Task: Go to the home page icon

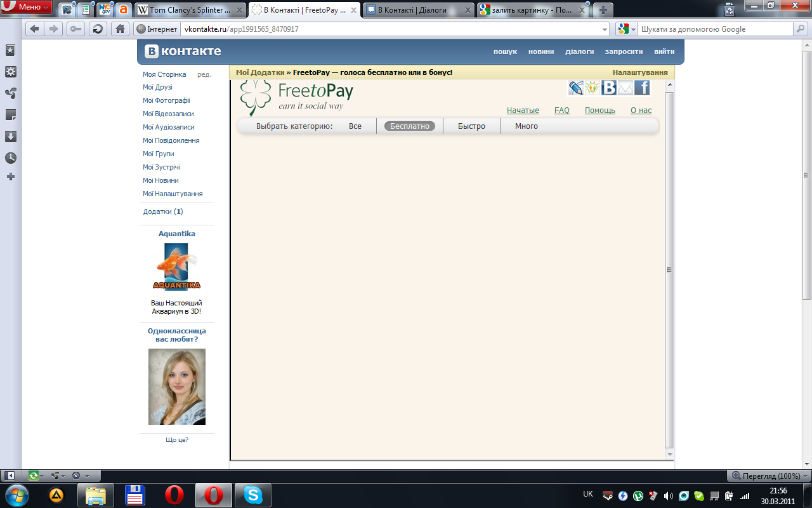Action: [119, 29]
